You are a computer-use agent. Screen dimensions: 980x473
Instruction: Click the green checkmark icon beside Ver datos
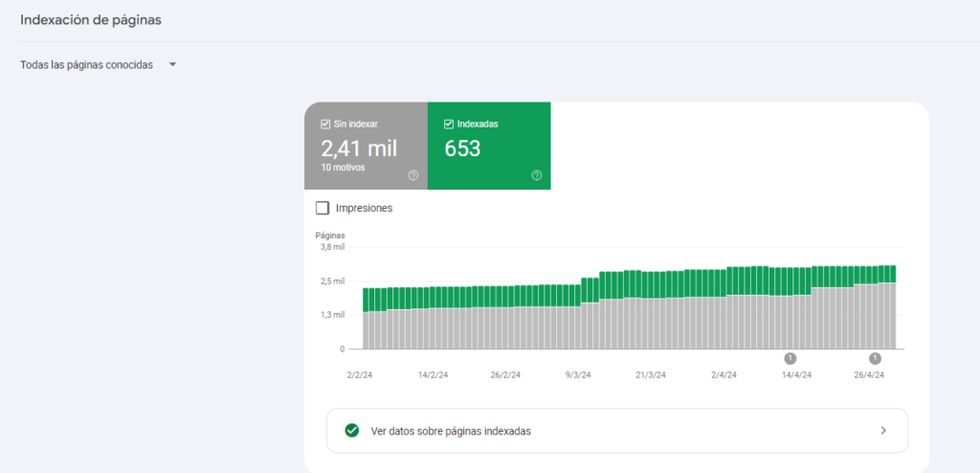coord(352,431)
